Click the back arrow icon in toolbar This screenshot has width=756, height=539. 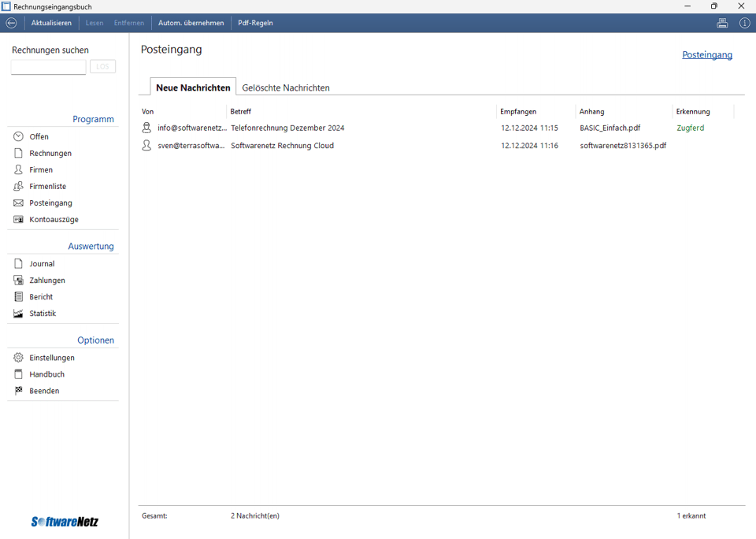click(11, 23)
